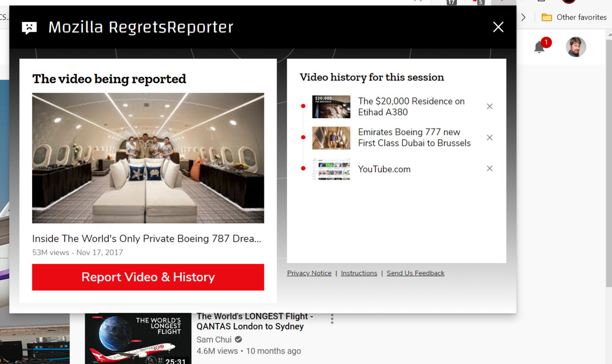This screenshot has height=364, width=612.
Task: Remove Etihad A380 Residence video from history
Action: click(x=489, y=107)
